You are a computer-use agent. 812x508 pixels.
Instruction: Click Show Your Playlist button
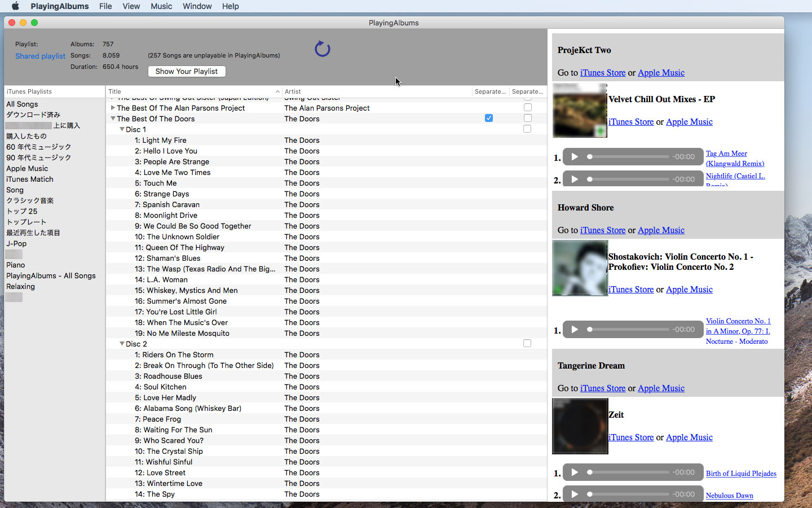pyautogui.click(x=187, y=71)
